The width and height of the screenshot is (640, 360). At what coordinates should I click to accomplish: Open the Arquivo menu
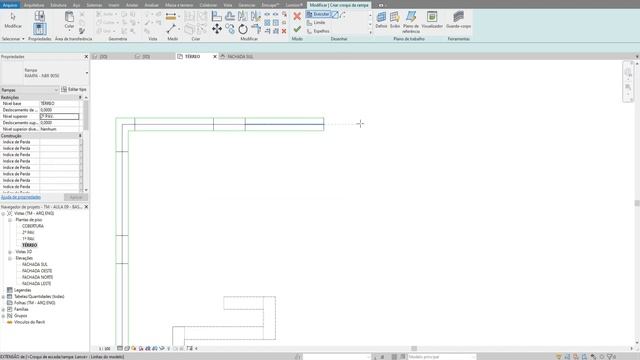[x=9, y=5]
